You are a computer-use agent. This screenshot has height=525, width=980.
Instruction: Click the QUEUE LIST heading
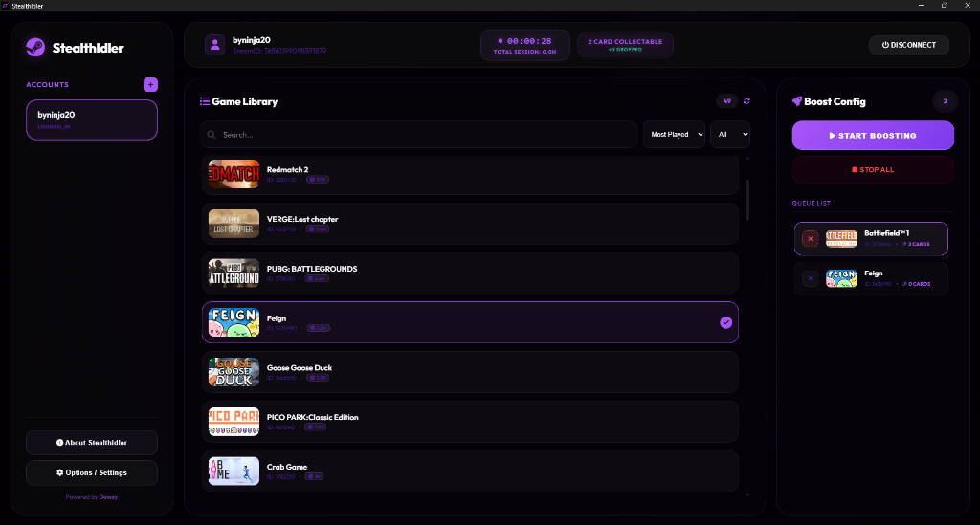[x=812, y=204]
